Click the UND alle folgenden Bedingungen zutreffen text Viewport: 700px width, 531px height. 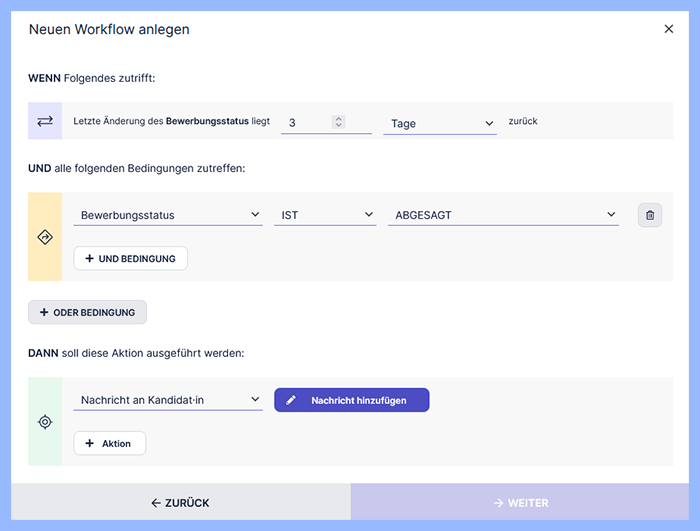point(137,168)
